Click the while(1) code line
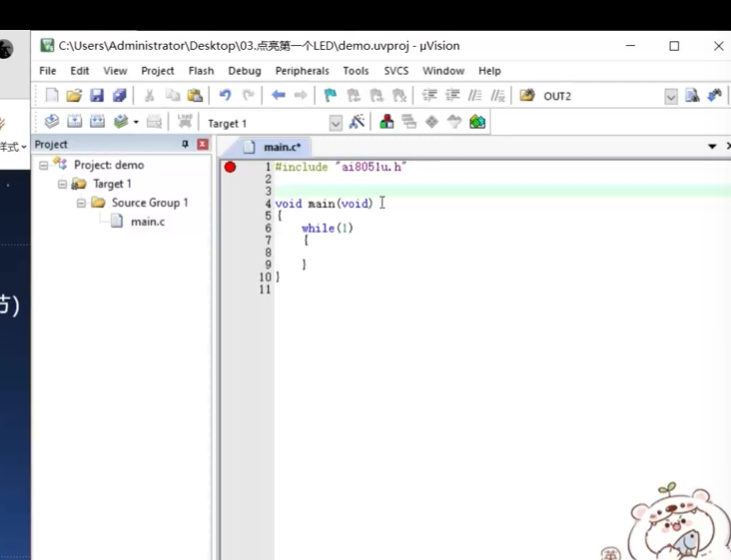 point(328,229)
